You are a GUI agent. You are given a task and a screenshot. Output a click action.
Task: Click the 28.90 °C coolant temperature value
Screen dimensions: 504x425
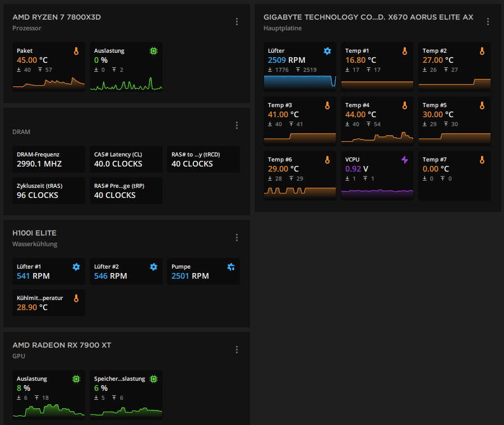[32, 307]
